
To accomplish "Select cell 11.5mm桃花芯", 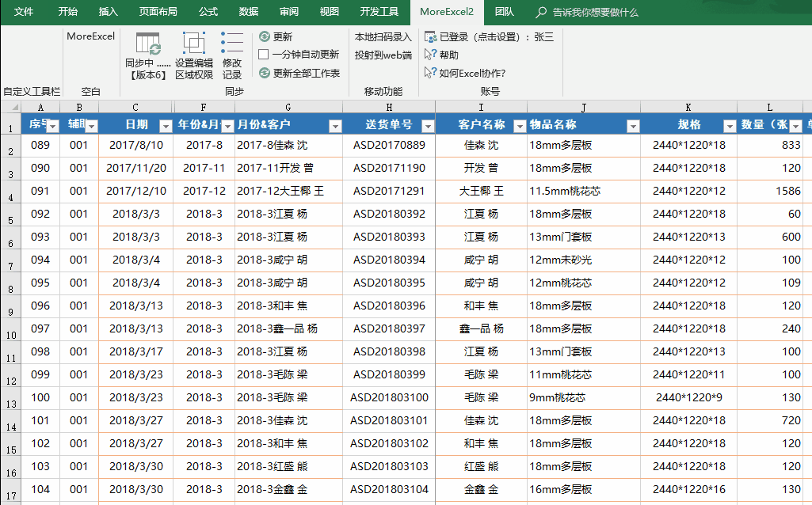I will tap(584, 192).
